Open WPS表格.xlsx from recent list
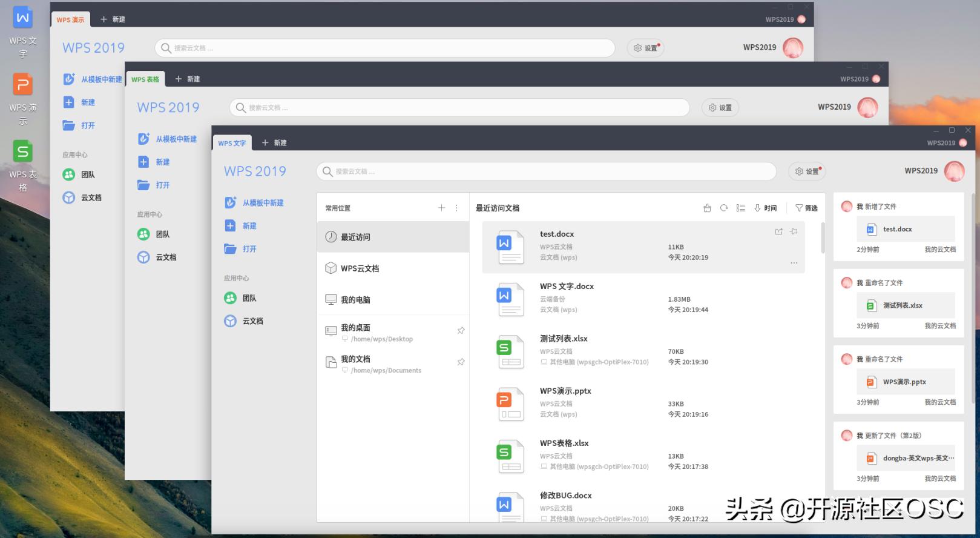This screenshot has height=538, width=980. (x=643, y=457)
